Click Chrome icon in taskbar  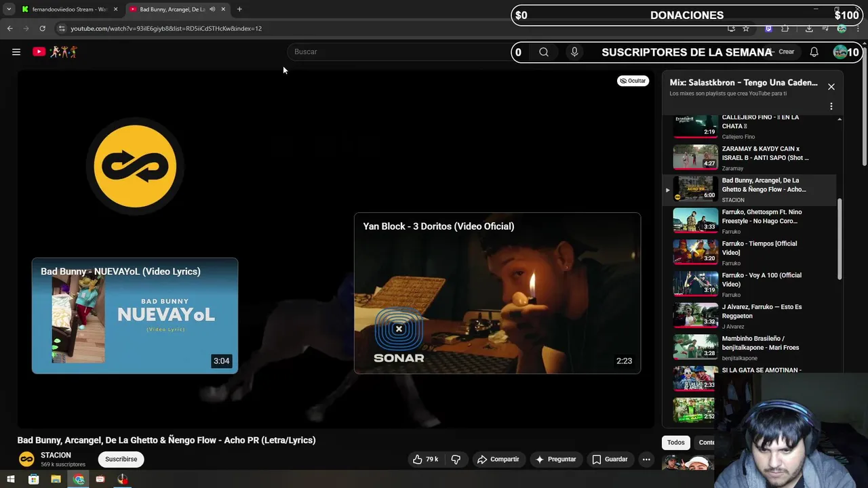click(79, 479)
